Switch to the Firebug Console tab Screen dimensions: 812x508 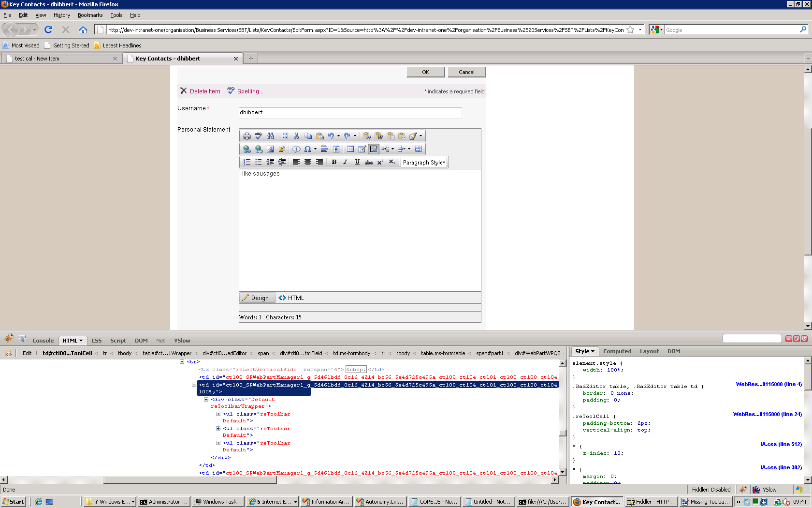pos(43,341)
